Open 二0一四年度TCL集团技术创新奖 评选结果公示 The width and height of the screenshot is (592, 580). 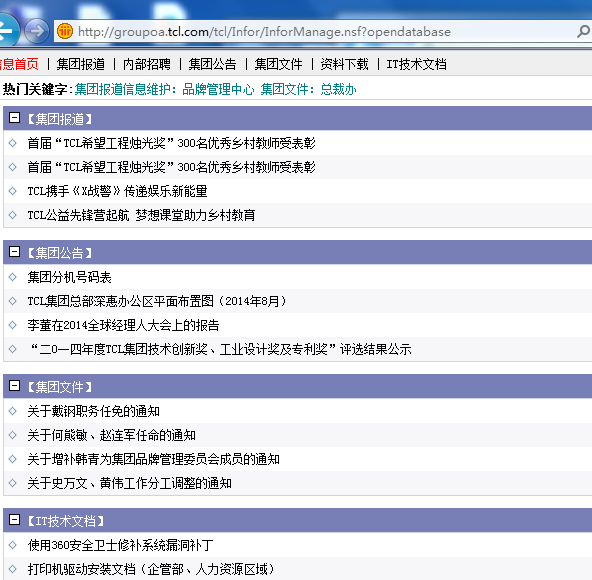(220, 349)
